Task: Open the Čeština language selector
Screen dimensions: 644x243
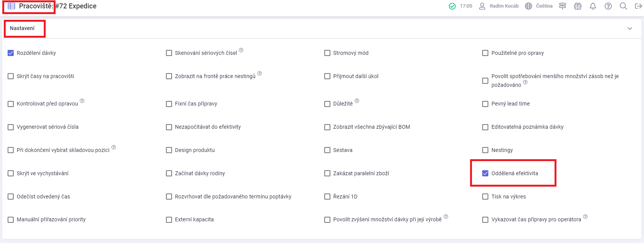Action: coord(539,6)
